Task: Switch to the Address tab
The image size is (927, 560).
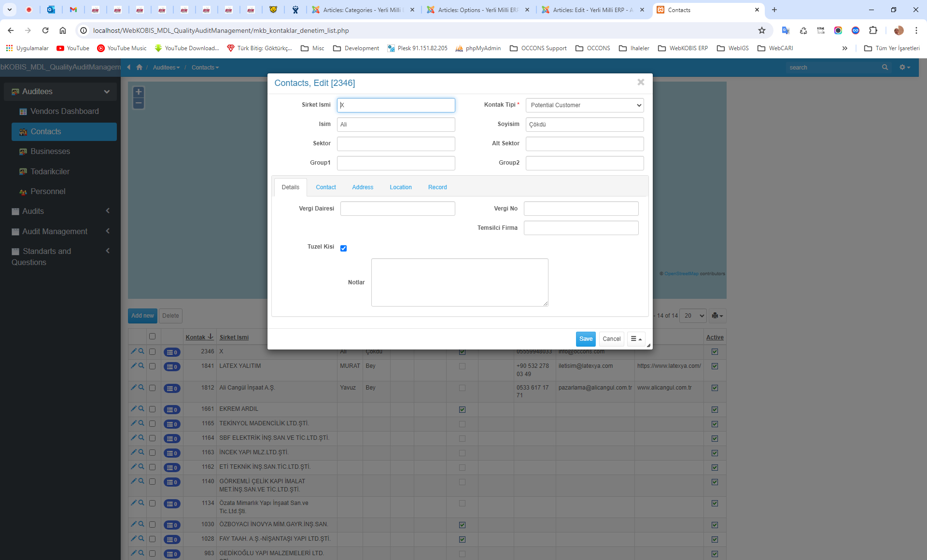Action: coord(363,187)
